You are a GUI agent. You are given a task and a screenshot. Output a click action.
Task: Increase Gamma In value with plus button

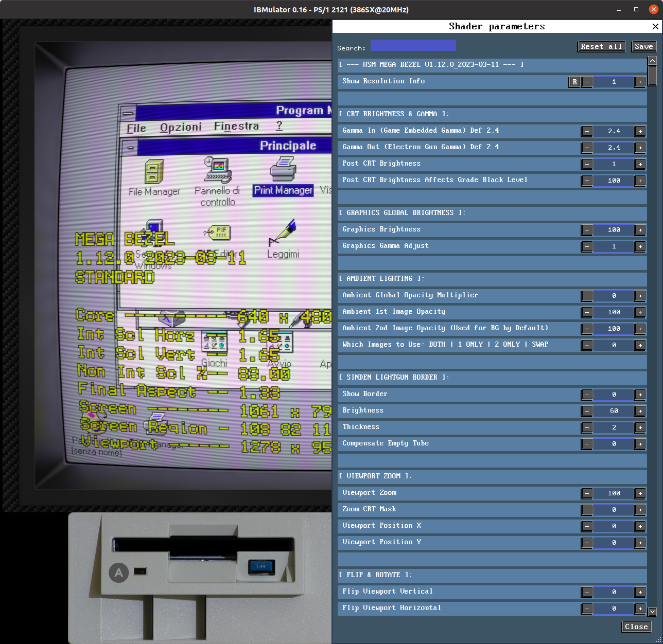point(640,131)
